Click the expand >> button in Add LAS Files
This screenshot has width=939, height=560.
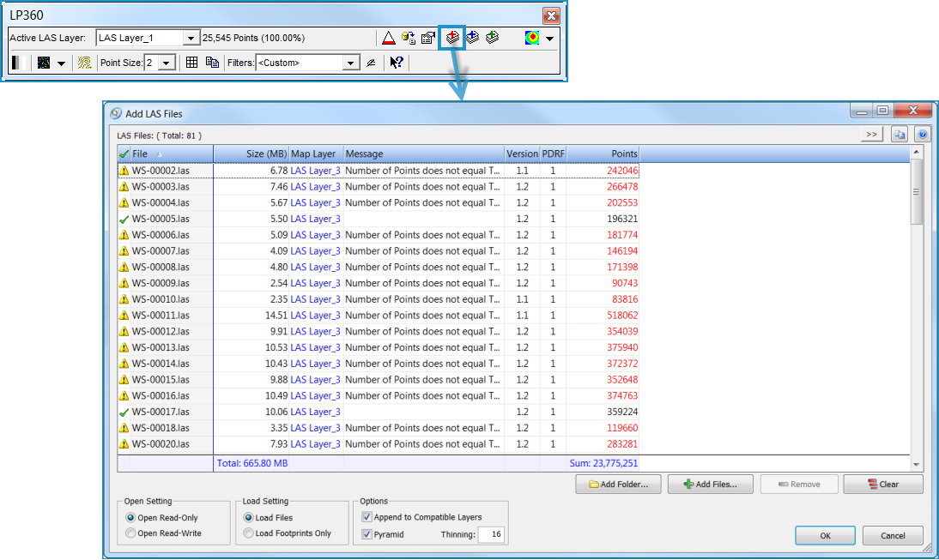(871, 135)
